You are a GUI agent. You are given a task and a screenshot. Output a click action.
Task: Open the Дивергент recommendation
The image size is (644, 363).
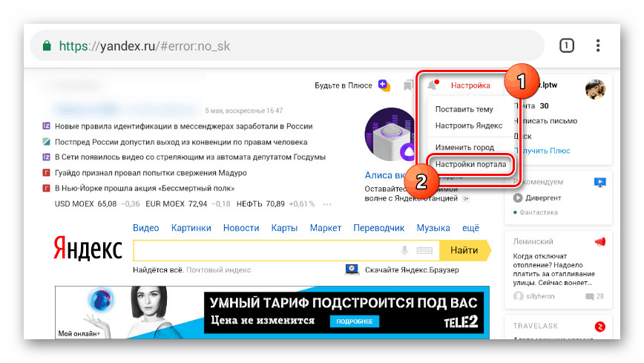click(543, 197)
